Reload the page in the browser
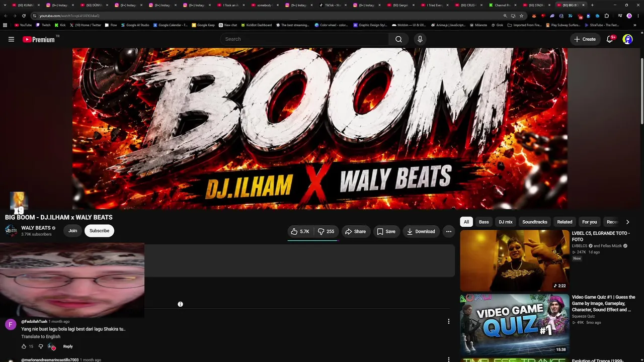This screenshot has height=362, width=644. click(24, 16)
